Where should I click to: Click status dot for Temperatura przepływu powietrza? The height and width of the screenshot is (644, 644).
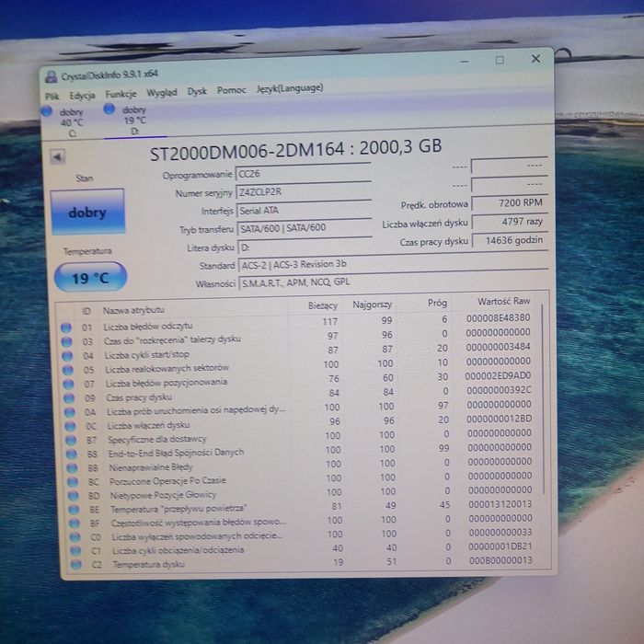point(74,510)
